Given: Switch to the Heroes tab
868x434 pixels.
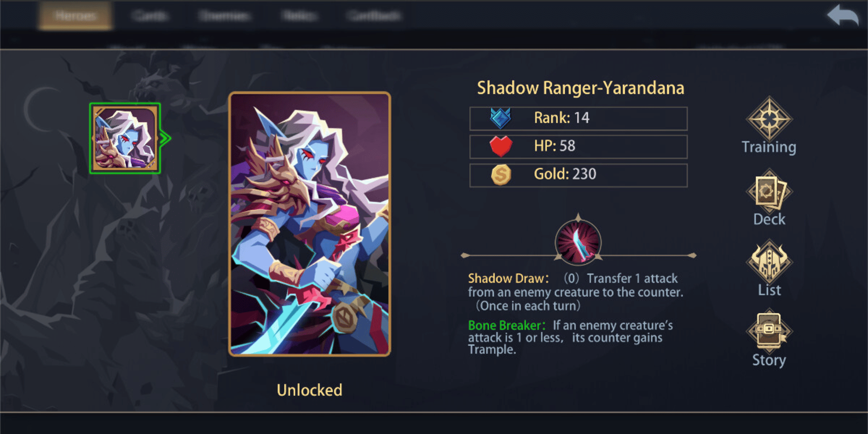Looking at the screenshot, I should click(75, 16).
